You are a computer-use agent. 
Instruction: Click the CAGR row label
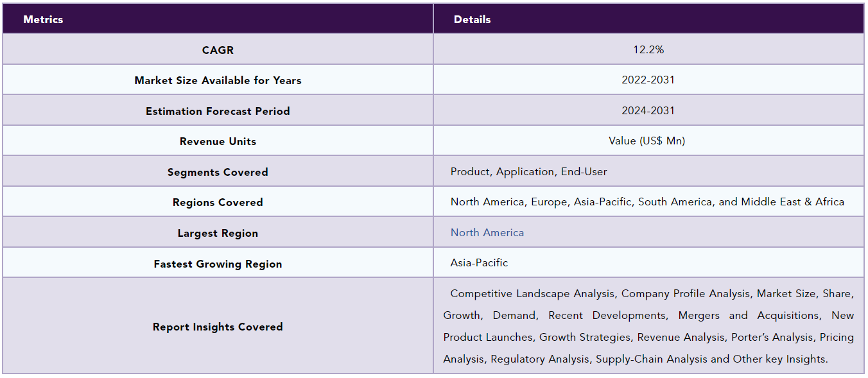tap(218, 50)
